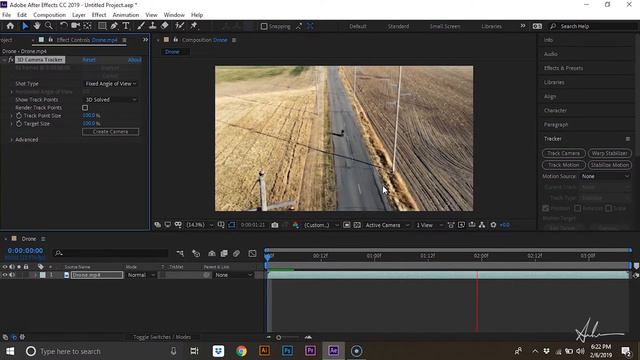The image size is (640, 360).
Task: Click the Create Camera button
Action: coord(110,132)
